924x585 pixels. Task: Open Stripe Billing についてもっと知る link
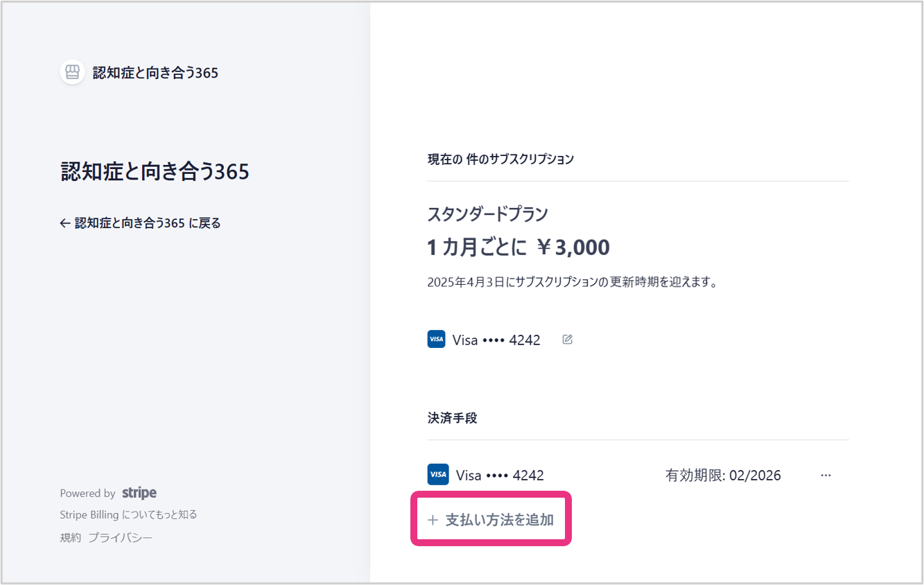[129, 514]
